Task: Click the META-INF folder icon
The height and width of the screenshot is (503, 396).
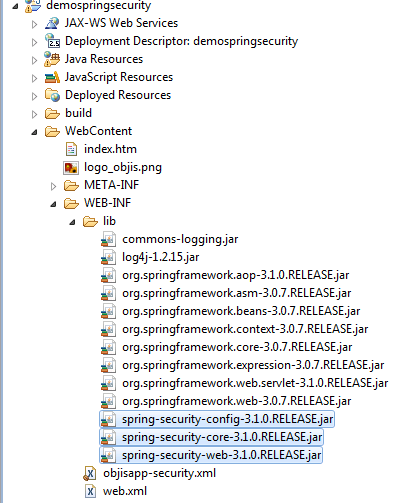Action: click(x=71, y=186)
